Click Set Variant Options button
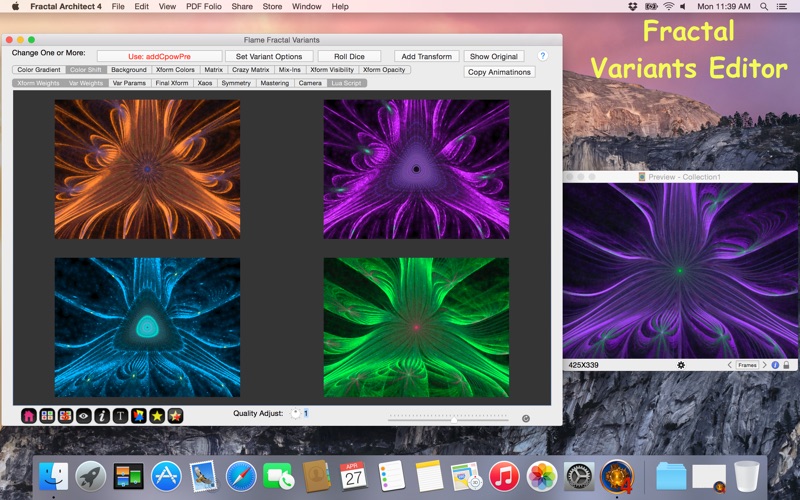 click(269, 56)
